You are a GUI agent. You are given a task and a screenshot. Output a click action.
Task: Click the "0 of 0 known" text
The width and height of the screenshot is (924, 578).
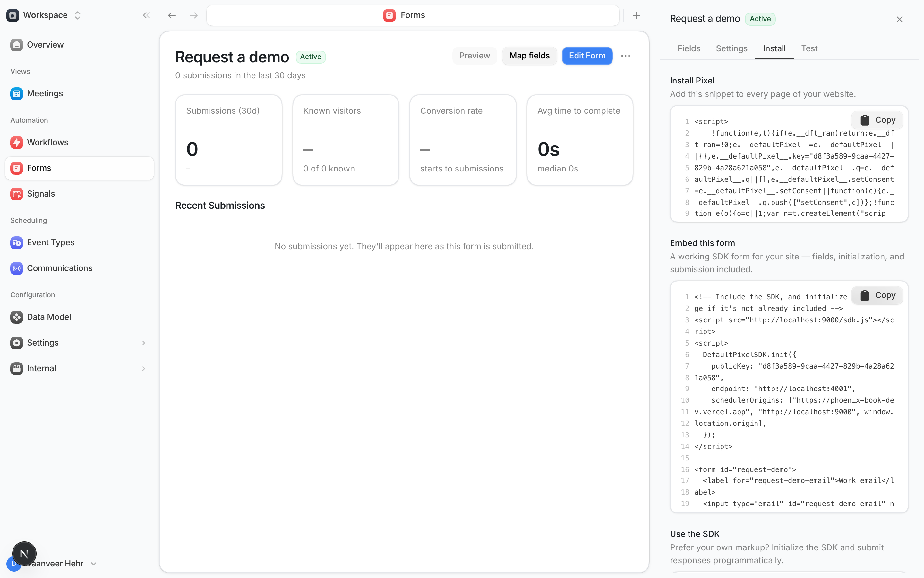coord(329,169)
